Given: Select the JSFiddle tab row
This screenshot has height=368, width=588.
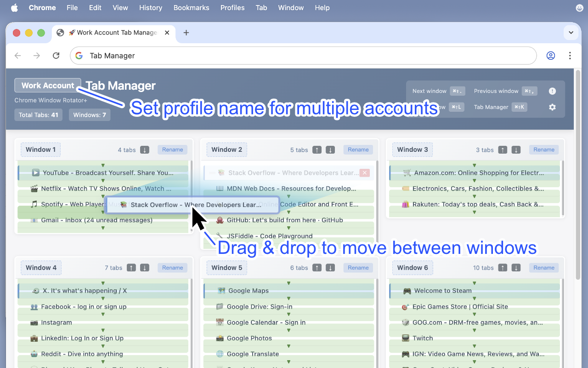Looking at the screenshot, I should (288, 236).
